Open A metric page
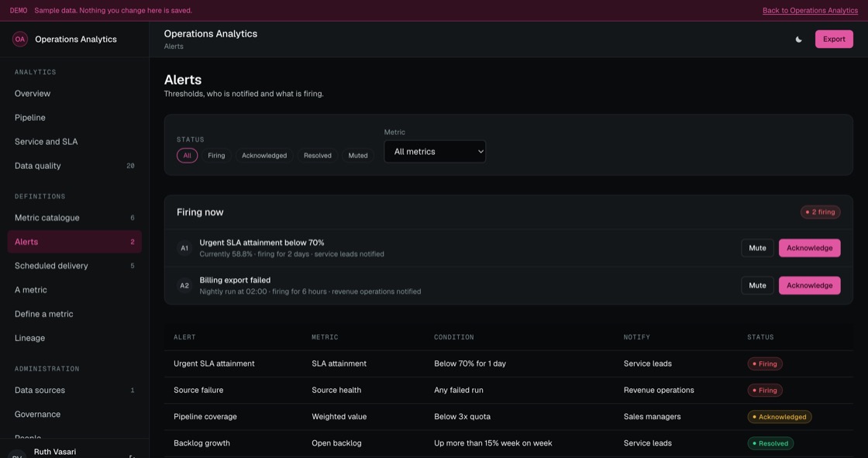This screenshot has width=868, height=458. point(74,290)
